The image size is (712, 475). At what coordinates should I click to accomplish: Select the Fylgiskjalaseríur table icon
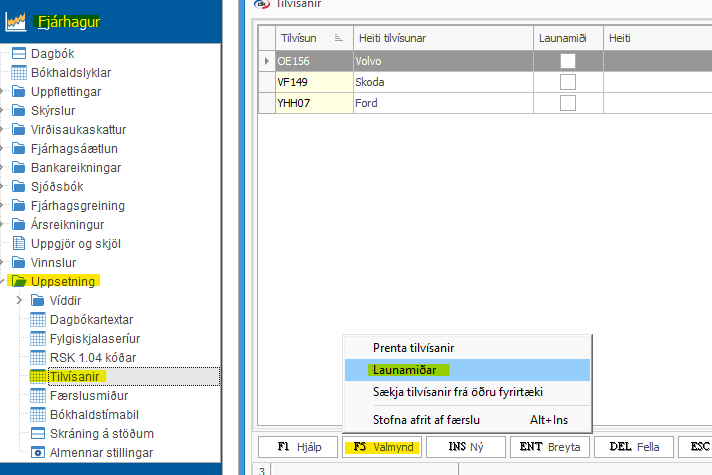click(38, 339)
